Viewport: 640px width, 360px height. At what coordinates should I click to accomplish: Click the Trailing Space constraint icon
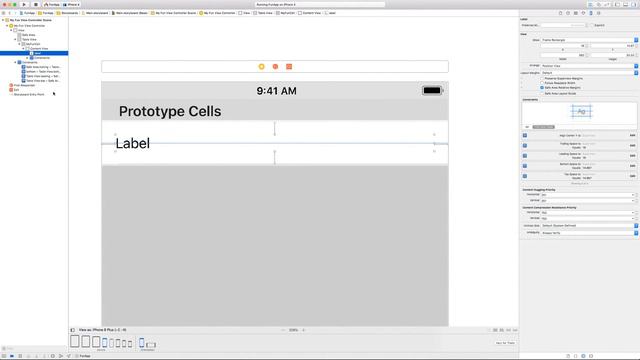[x=525, y=146]
